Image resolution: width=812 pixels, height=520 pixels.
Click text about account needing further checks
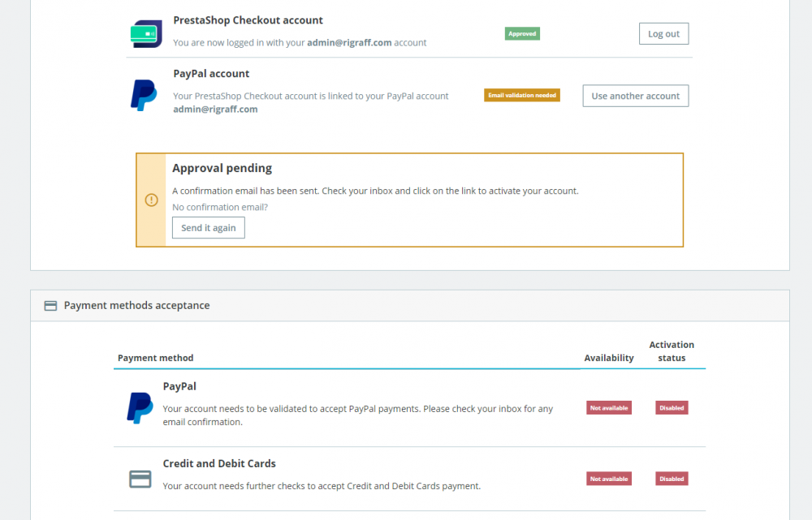tap(322, 486)
